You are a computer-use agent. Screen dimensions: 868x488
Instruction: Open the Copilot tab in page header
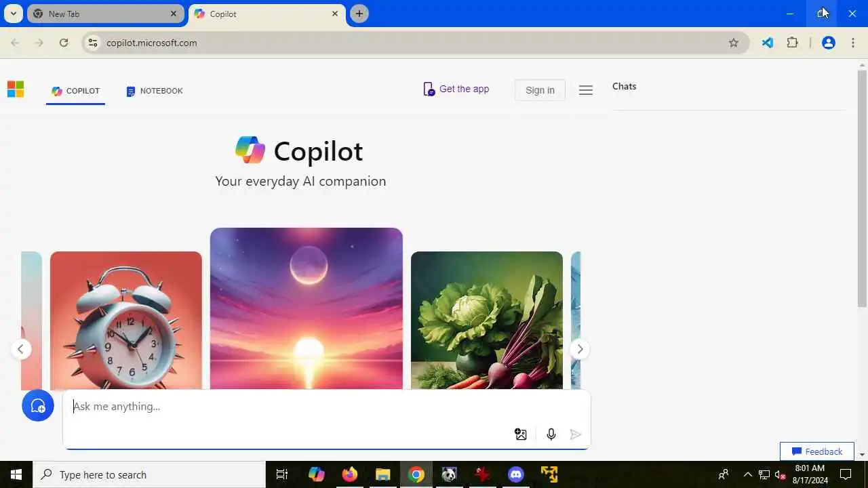(x=75, y=91)
